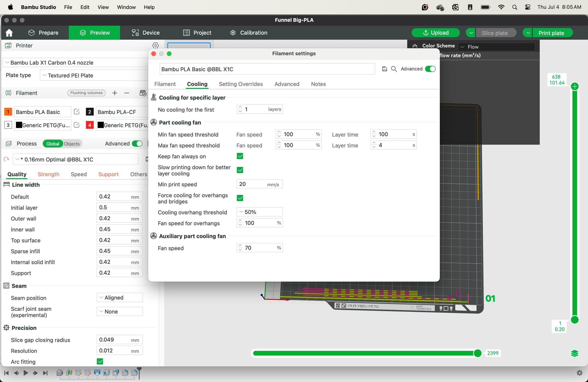
Task: Add a filament with plus icon
Action: pos(115,93)
